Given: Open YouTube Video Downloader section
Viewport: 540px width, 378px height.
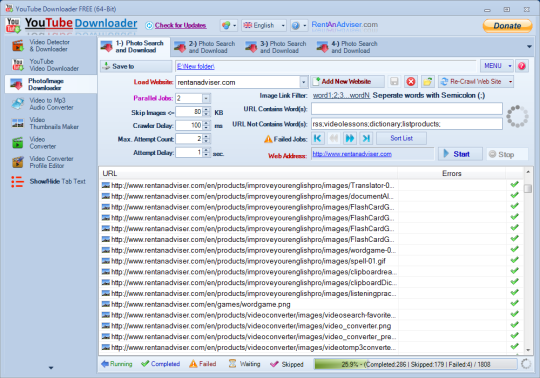Looking at the screenshot, I should [50, 65].
